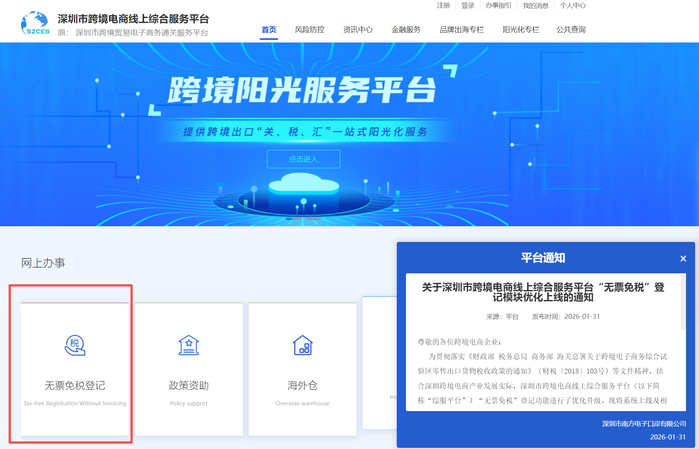The image size is (699, 449).
Task: Open 公共查询 navigation item
Action: (571, 30)
